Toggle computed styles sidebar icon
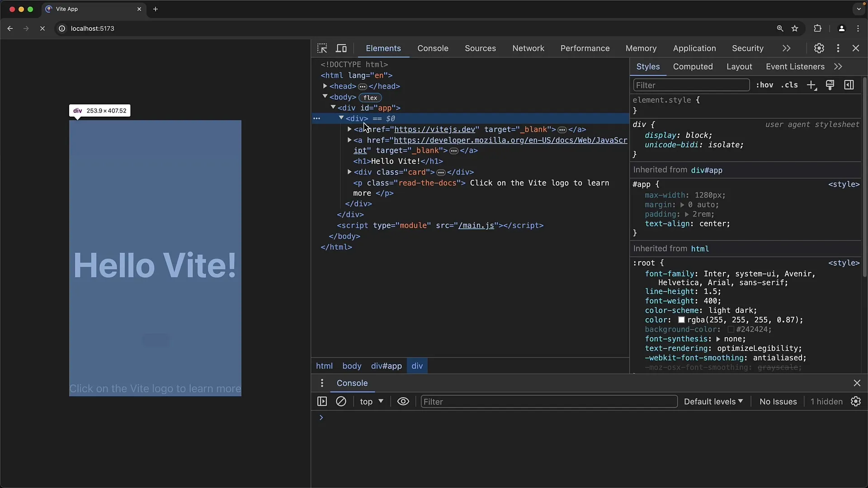868x488 pixels. 849,85
